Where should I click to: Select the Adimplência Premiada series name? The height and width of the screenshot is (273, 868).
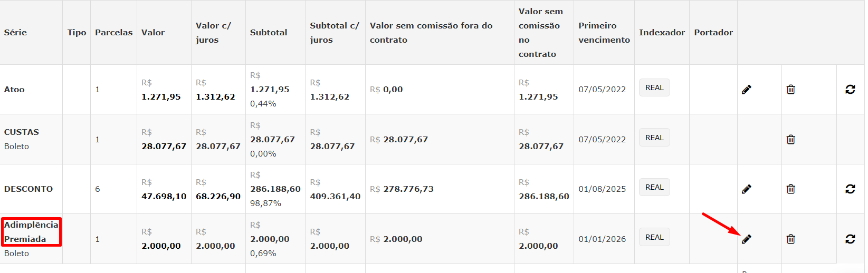[x=31, y=232]
